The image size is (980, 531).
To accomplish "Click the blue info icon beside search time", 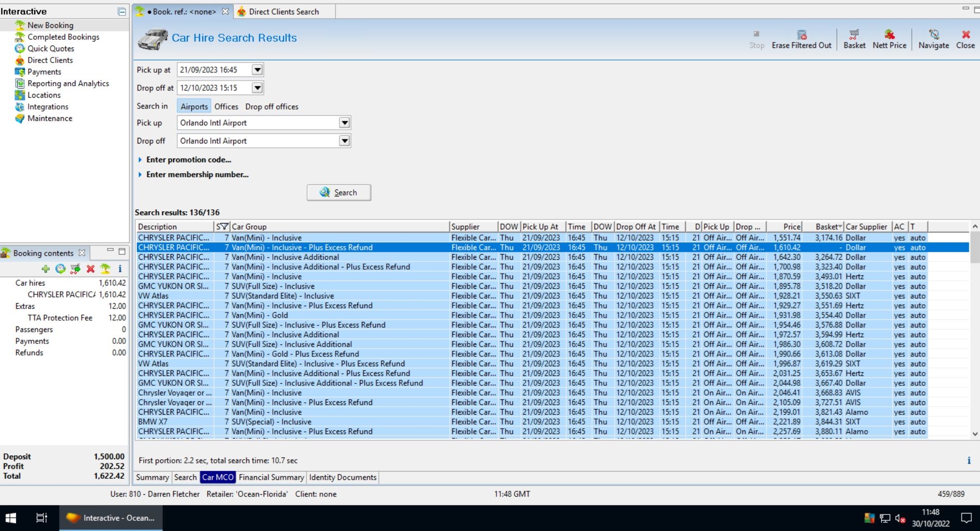I will pos(969,460).
